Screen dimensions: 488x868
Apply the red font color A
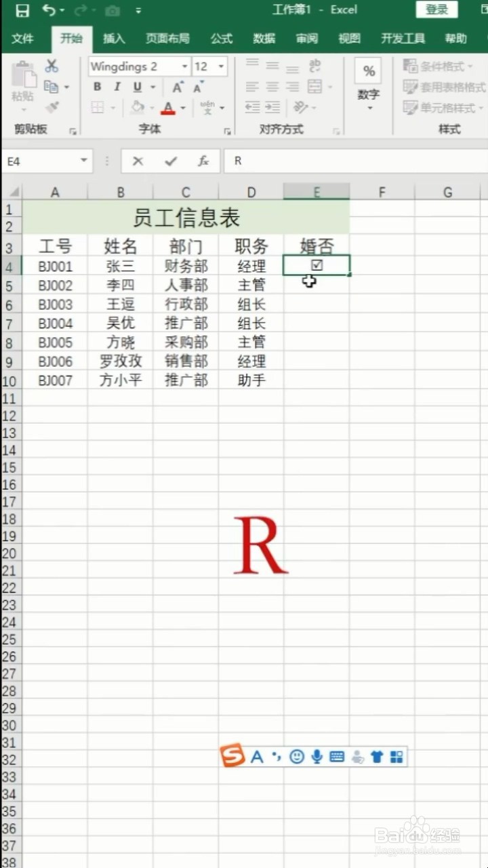(167, 107)
